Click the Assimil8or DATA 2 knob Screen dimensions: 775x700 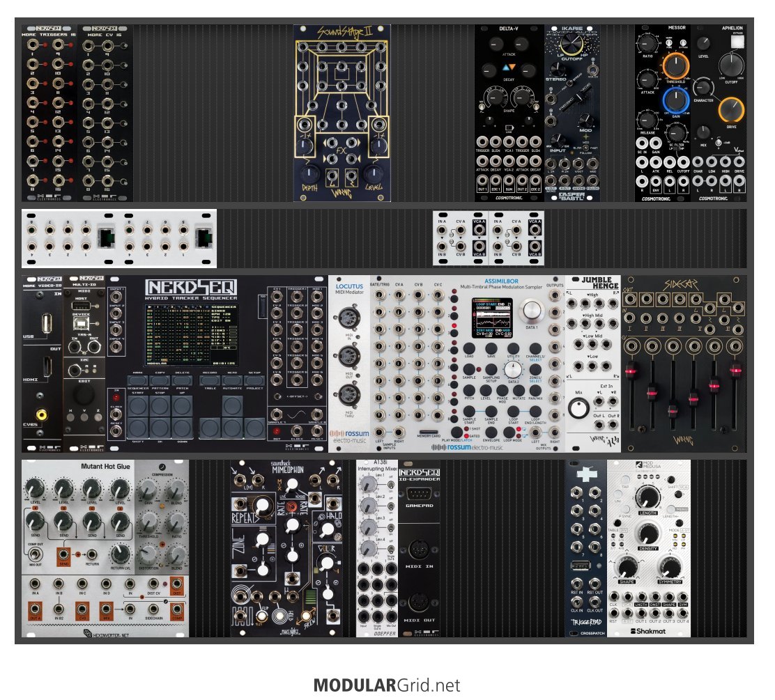coord(512,369)
